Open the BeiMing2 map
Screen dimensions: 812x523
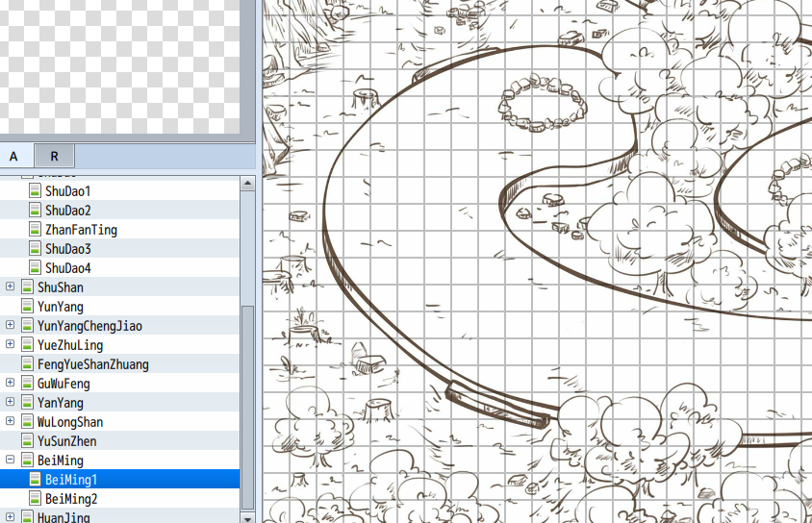71,499
